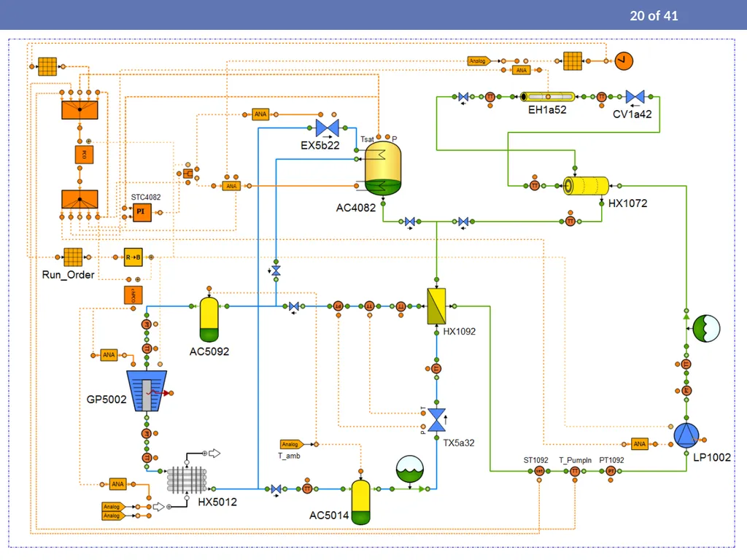
Task: Click the ANA block above EX5b22 valve
Action: pyautogui.click(x=260, y=114)
